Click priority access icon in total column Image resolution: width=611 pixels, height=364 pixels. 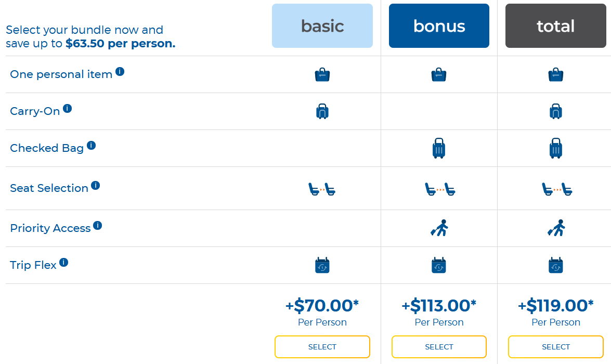click(556, 228)
